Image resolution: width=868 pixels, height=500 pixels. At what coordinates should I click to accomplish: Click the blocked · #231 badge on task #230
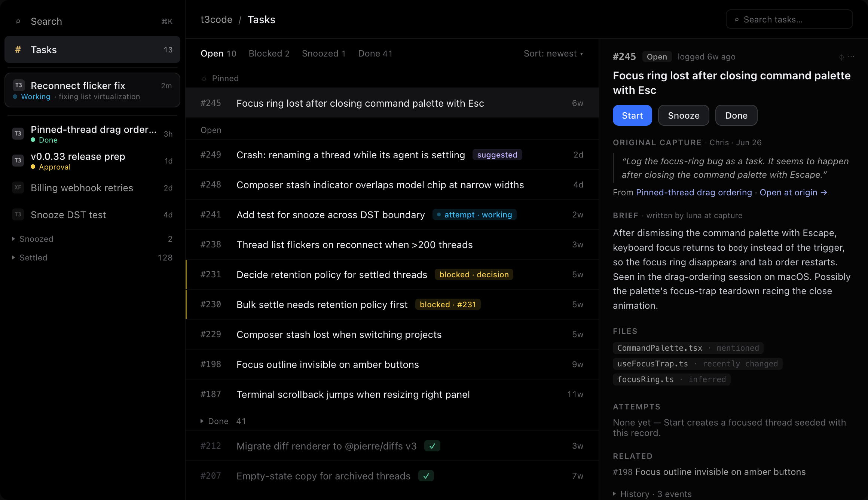pyautogui.click(x=448, y=304)
